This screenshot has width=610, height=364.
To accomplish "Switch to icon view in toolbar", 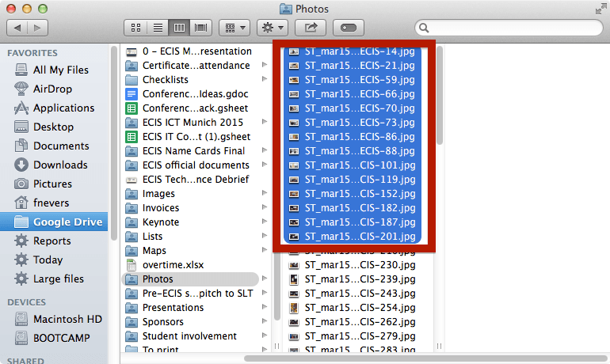I will click(137, 28).
